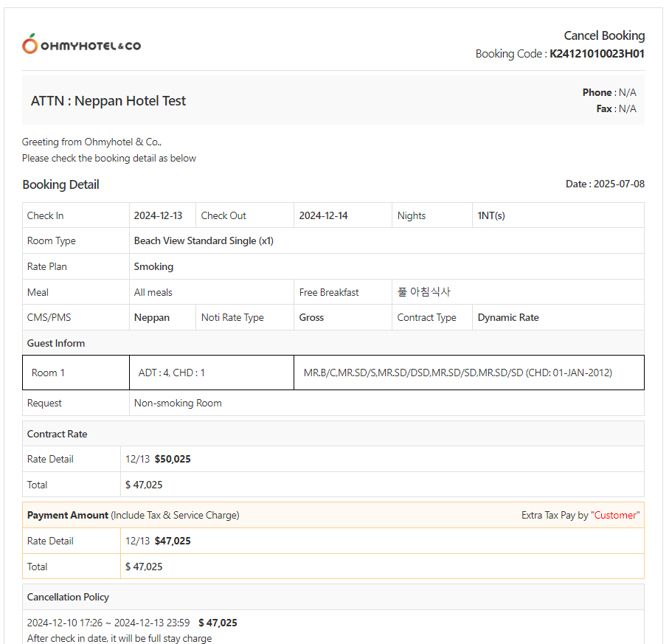Click the 1NT(s) nights value
This screenshot has width=669, height=644.
tap(491, 215)
